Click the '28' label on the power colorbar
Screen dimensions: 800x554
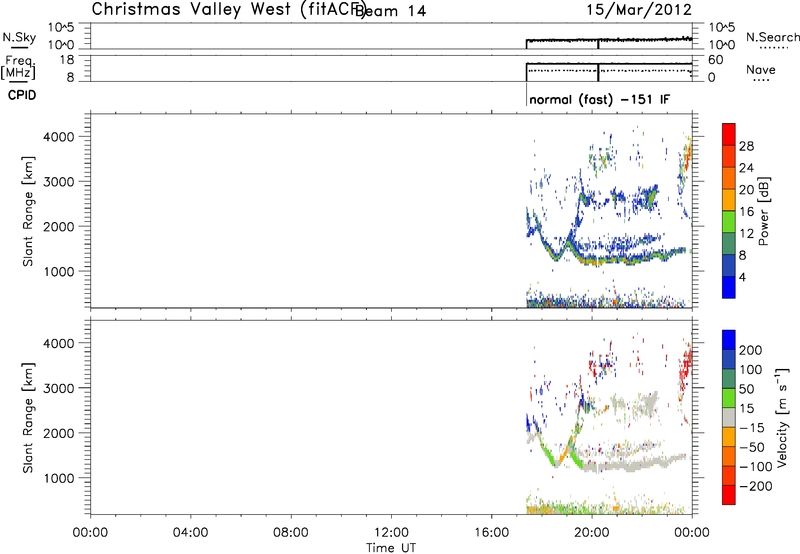[x=746, y=146]
